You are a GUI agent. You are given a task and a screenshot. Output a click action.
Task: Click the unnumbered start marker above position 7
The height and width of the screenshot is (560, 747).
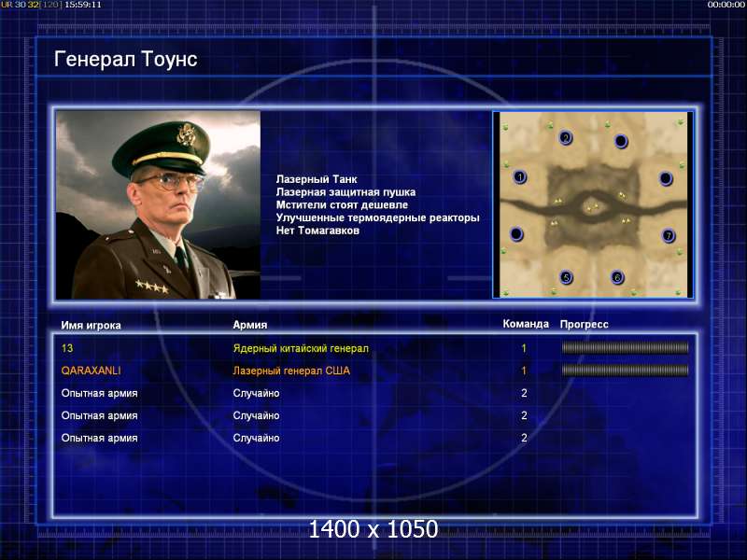pyautogui.click(x=666, y=178)
